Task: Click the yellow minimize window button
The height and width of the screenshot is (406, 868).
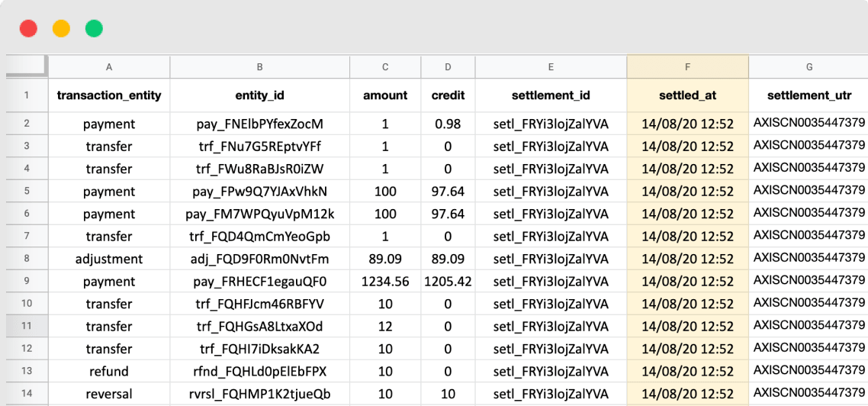Action: pyautogui.click(x=61, y=29)
